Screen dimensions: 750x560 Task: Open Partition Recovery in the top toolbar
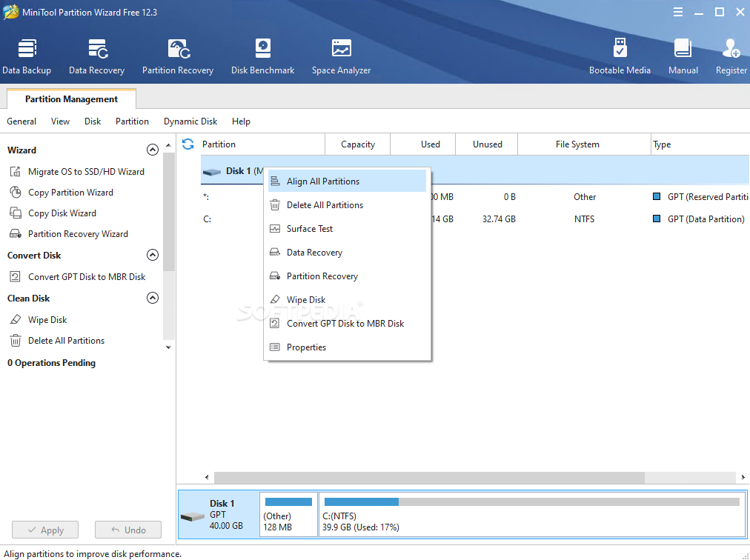pyautogui.click(x=178, y=57)
